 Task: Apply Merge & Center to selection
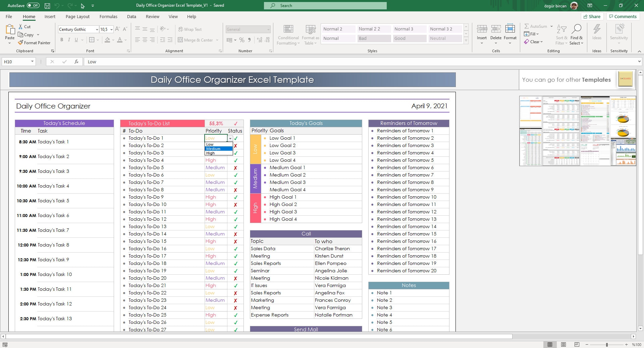pyautogui.click(x=196, y=40)
